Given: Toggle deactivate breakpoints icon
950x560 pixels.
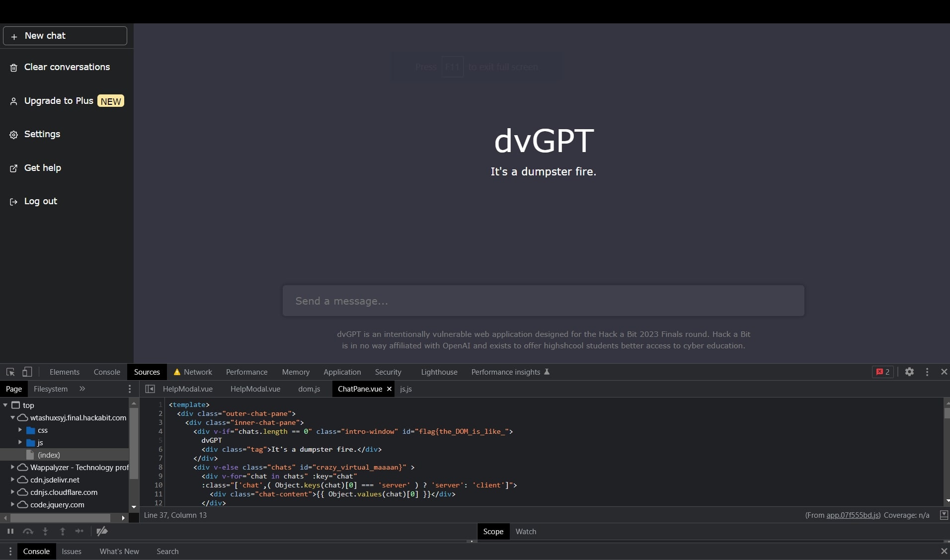Looking at the screenshot, I should [102, 531].
